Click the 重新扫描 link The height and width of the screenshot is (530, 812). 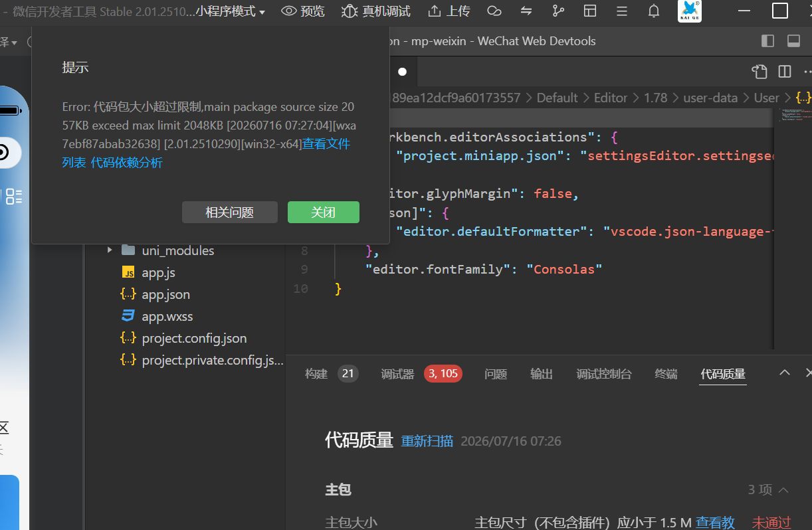427,441
